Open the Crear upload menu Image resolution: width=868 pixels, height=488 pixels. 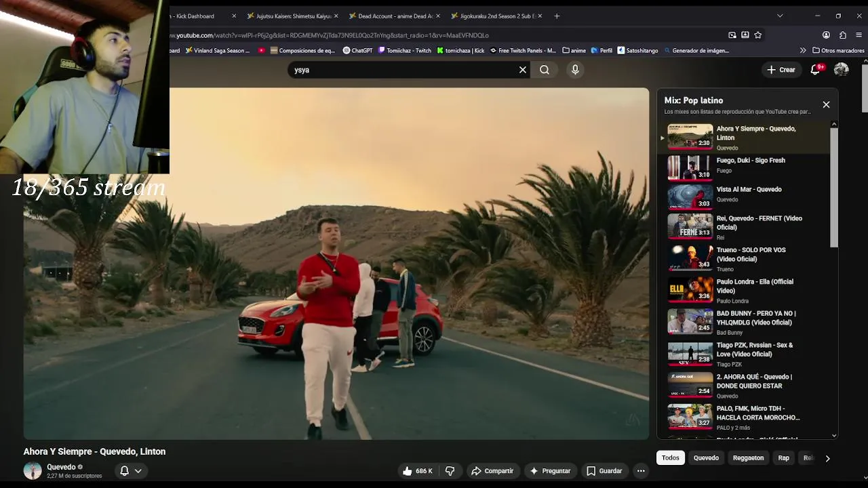point(781,70)
